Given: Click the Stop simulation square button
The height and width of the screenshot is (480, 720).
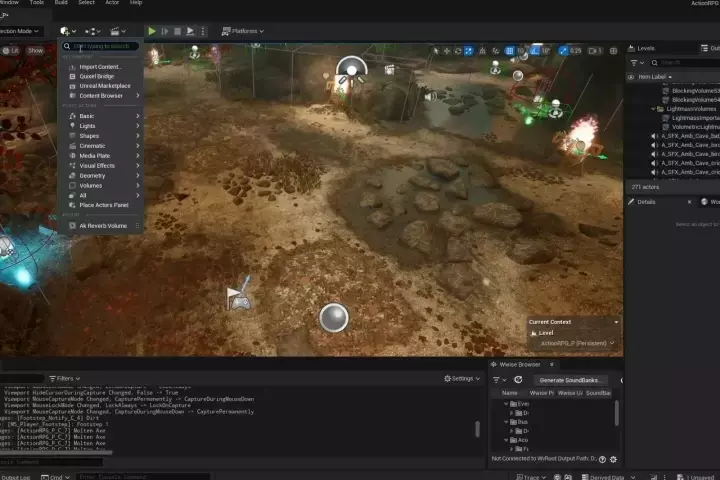Looking at the screenshot, I should pyautogui.click(x=177, y=31).
